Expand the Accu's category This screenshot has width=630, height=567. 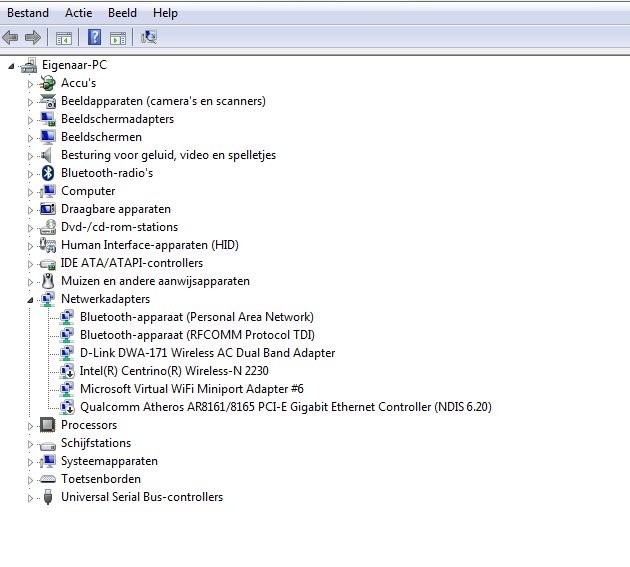point(30,84)
